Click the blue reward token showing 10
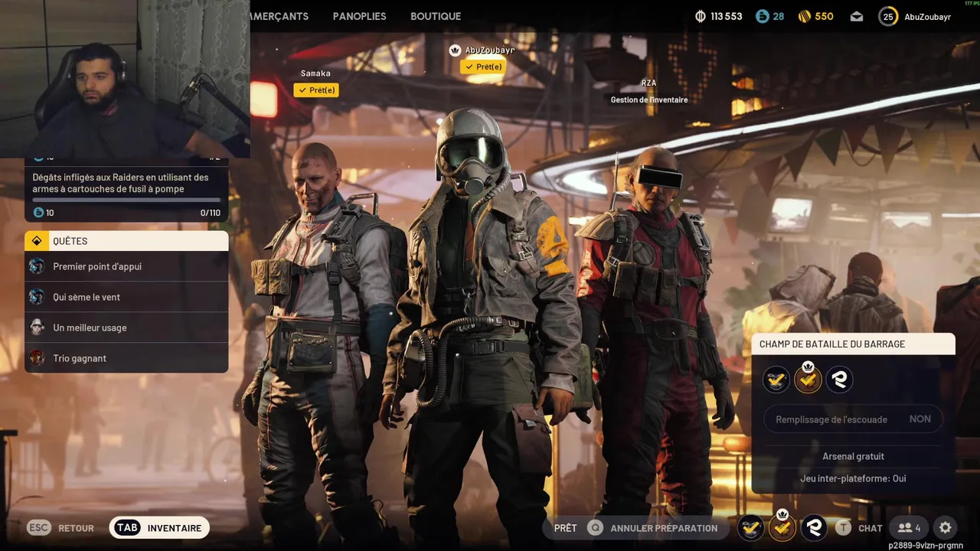This screenshot has width=980, height=551. pyautogui.click(x=38, y=213)
